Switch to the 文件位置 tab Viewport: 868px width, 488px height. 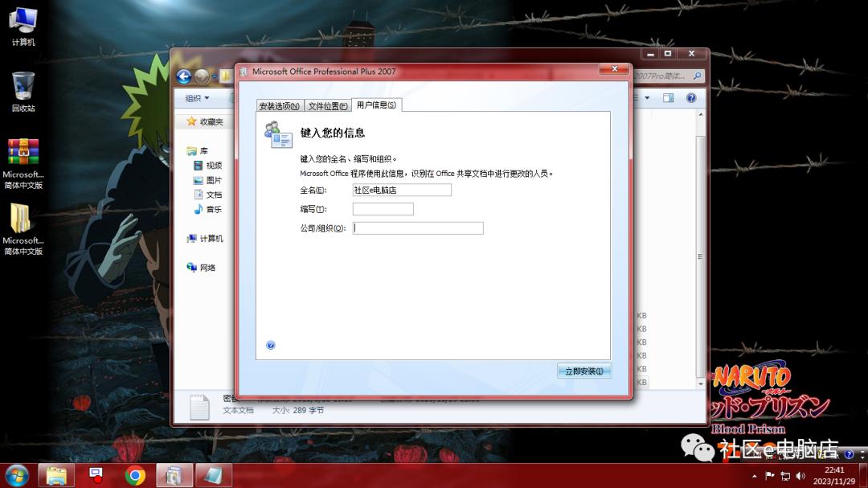point(328,106)
